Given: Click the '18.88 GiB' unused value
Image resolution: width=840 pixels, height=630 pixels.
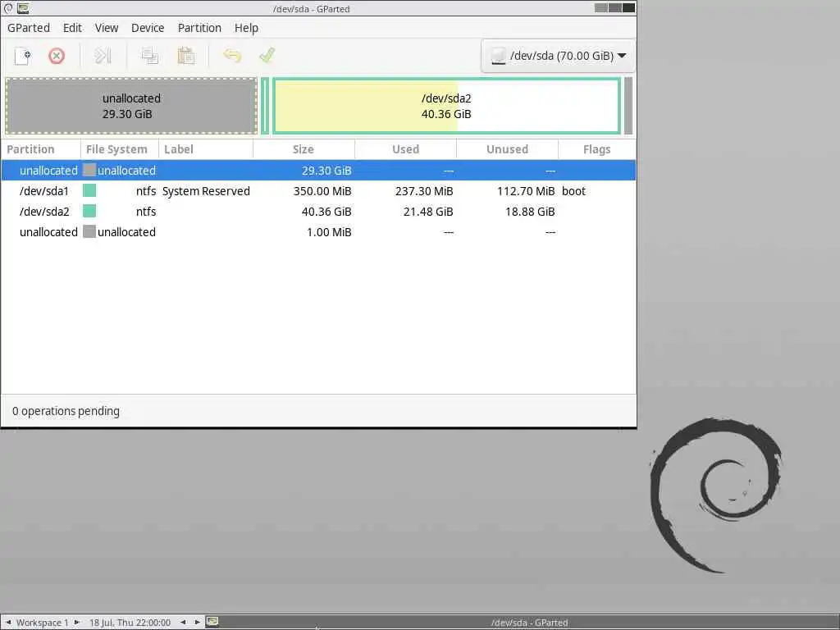Looking at the screenshot, I should coord(530,212).
